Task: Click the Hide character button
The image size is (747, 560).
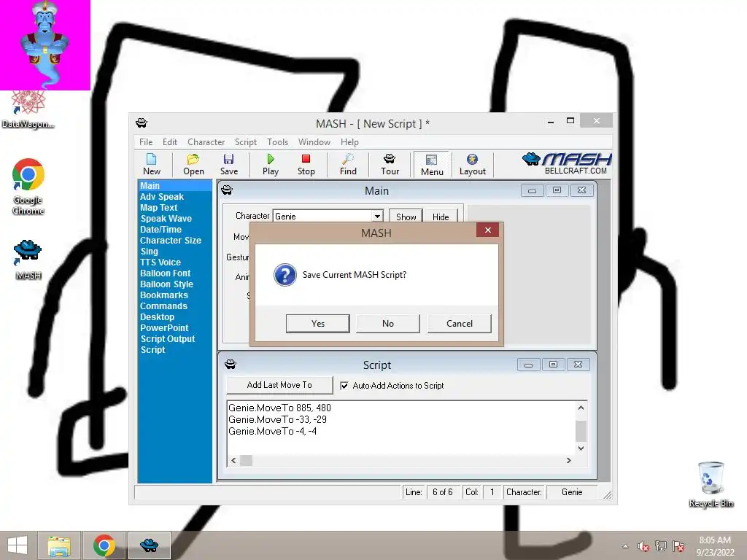Action: pos(441,217)
